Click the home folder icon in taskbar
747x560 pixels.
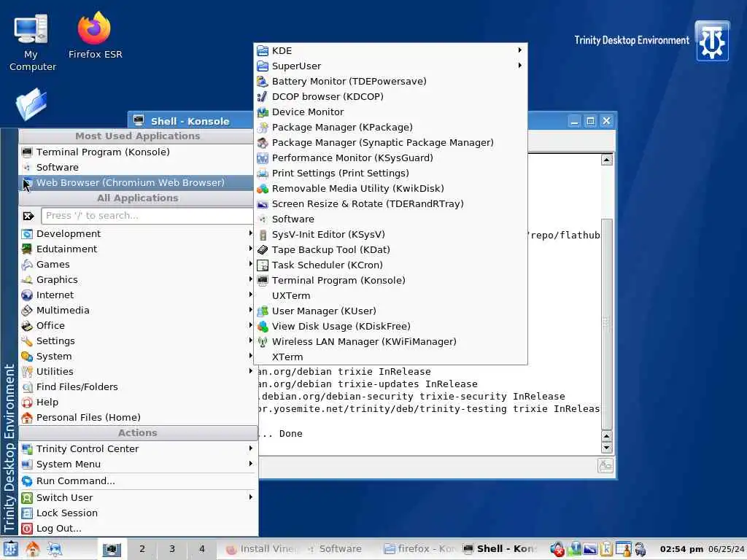click(x=32, y=549)
